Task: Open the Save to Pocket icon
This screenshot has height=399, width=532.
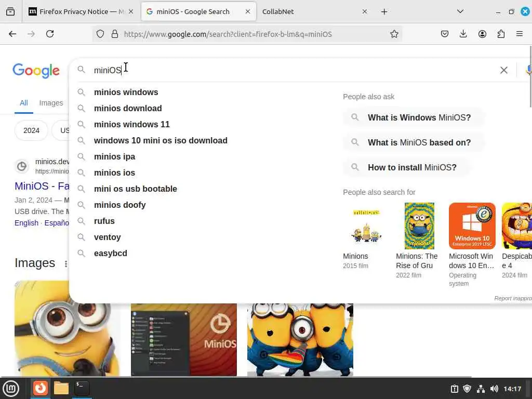Action: click(445, 34)
